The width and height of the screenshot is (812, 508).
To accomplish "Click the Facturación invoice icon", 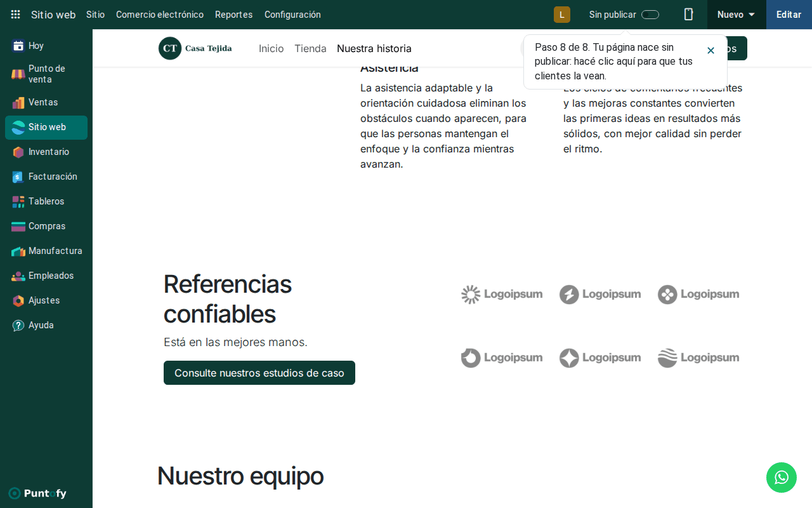I will (18, 177).
